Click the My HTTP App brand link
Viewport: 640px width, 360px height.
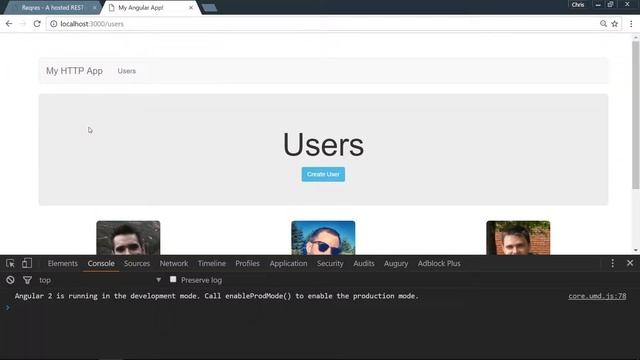(x=74, y=71)
